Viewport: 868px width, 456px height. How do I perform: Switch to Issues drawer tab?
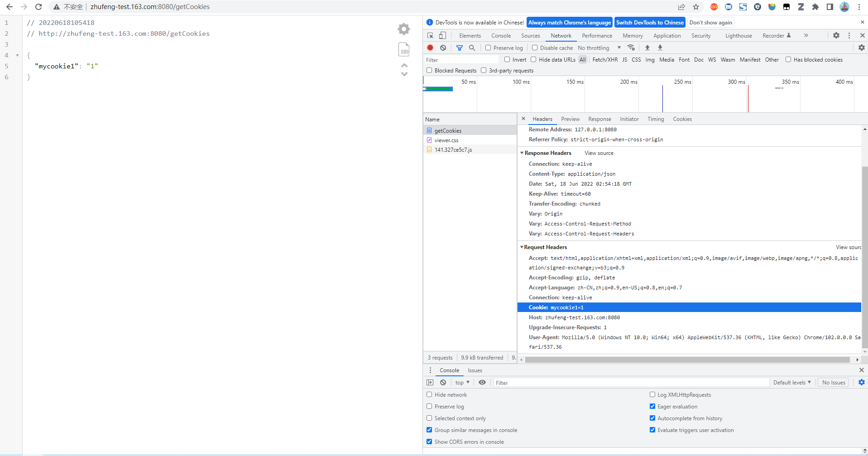[475, 370]
